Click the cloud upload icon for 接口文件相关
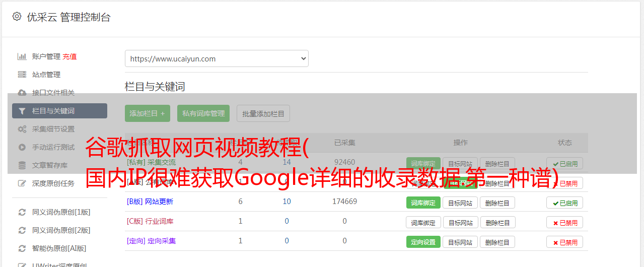The image size is (644, 267). [22, 93]
